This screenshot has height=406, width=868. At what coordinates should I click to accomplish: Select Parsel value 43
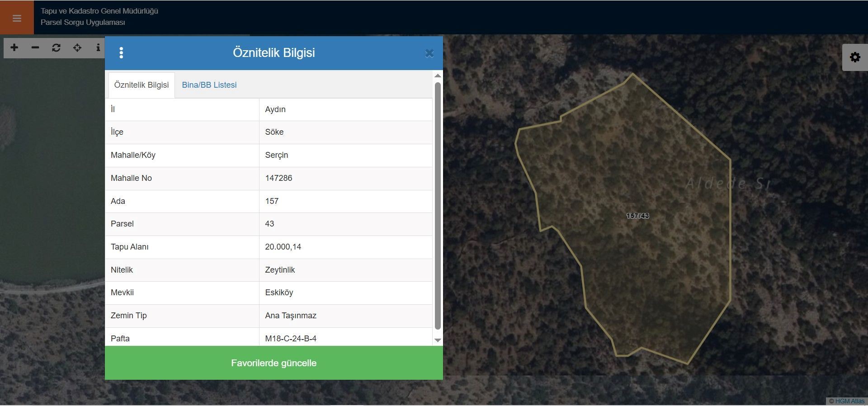pyautogui.click(x=346, y=224)
